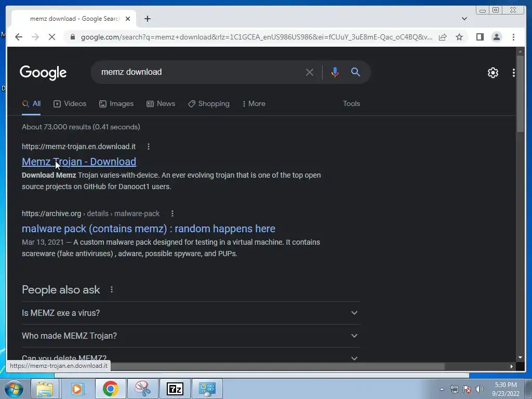Viewport: 532px width, 399px height.
Task: Click the About 73,000 results text
Action: [81, 127]
